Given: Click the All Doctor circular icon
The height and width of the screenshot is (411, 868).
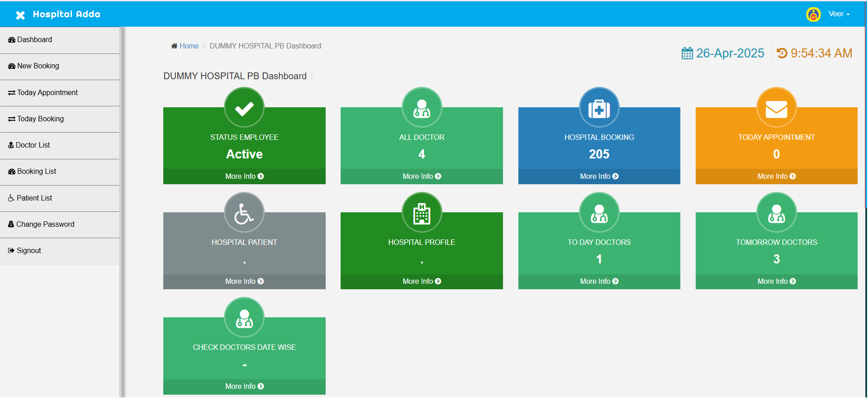Looking at the screenshot, I should coord(422,108).
